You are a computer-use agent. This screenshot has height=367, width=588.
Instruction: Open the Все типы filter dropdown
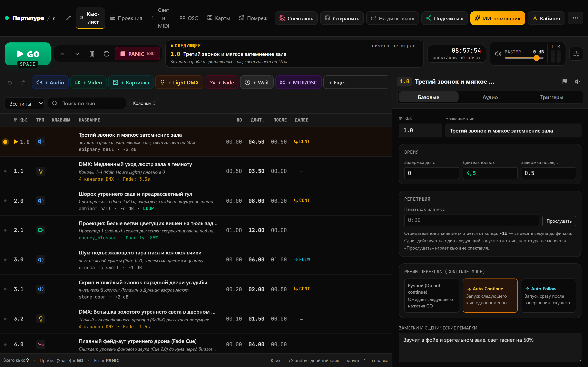tap(24, 103)
